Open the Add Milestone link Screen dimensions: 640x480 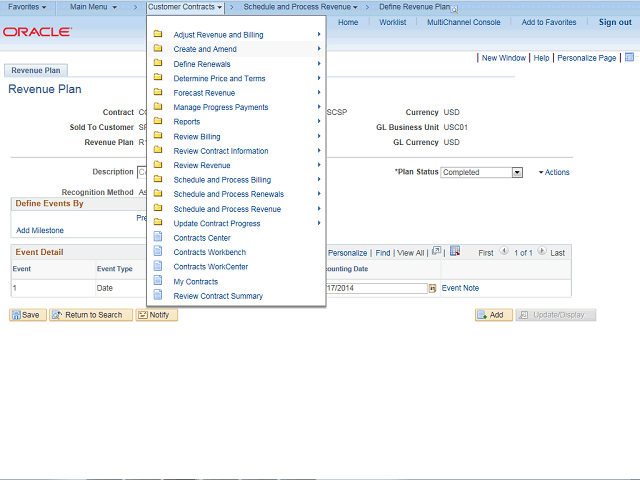click(40, 230)
